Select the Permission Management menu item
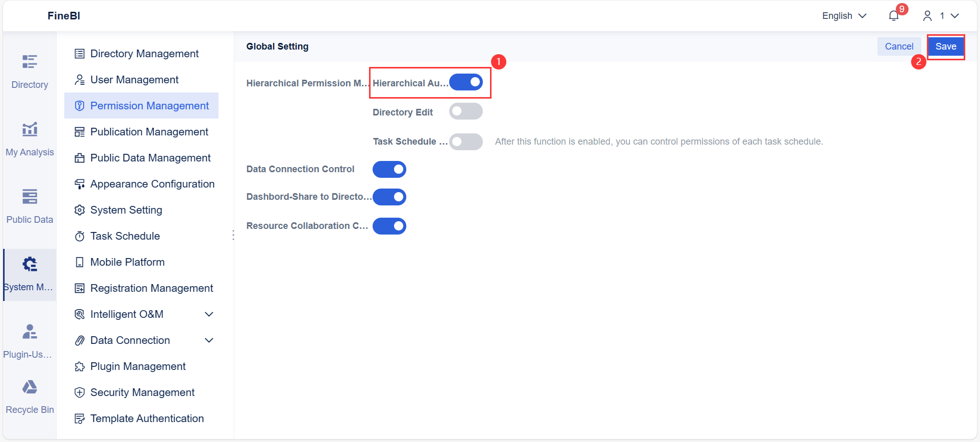 pos(150,106)
